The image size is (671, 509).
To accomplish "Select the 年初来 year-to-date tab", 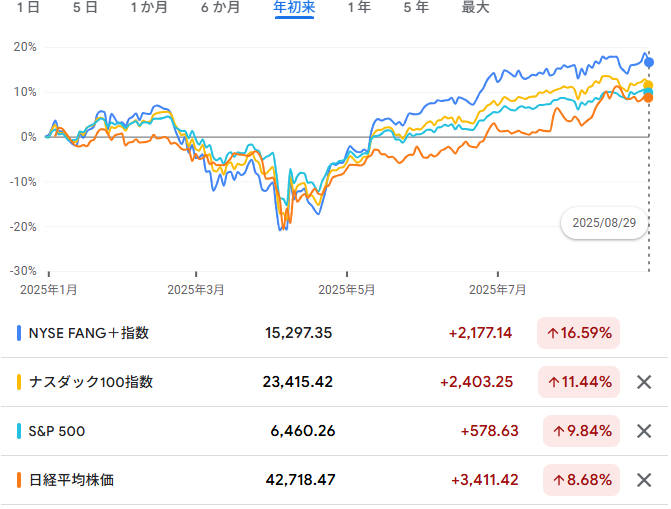I will coord(294,7).
